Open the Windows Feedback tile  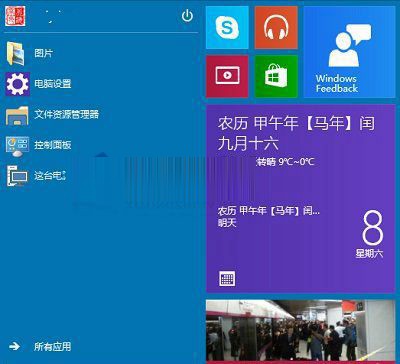point(349,52)
